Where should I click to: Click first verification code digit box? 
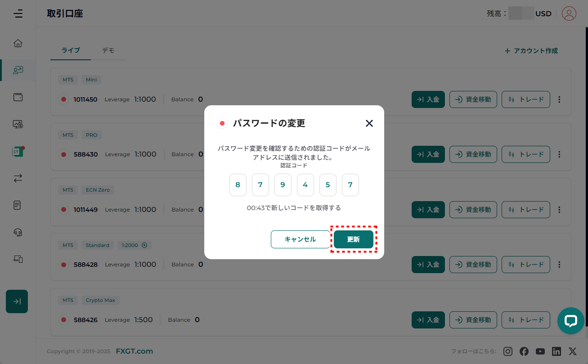tap(238, 185)
